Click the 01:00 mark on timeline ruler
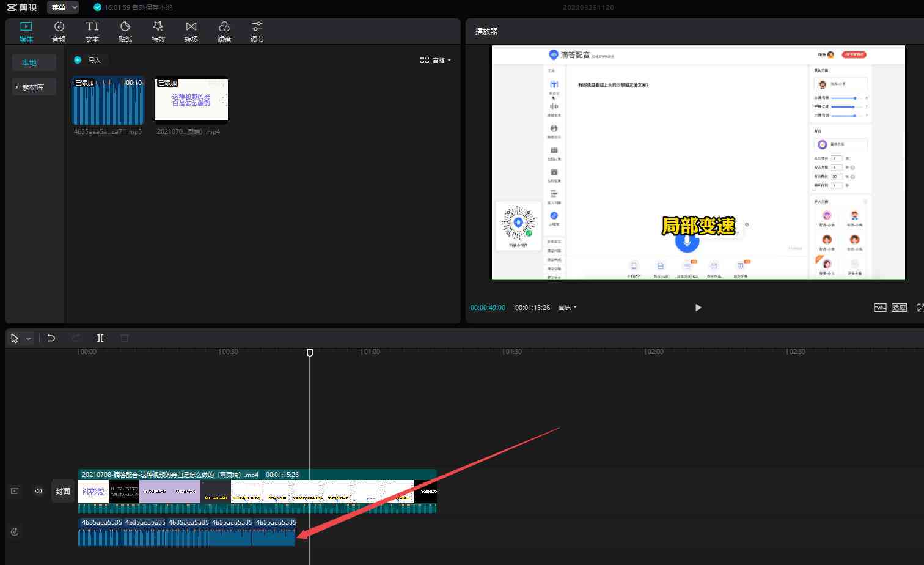Image resolution: width=924 pixels, height=565 pixels. pos(370,352)
